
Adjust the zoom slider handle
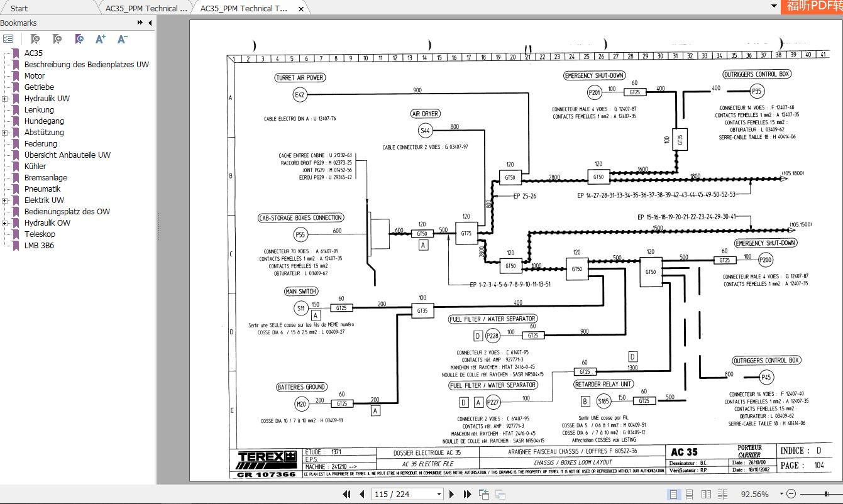pyautogui.click(x=827, y=494)
